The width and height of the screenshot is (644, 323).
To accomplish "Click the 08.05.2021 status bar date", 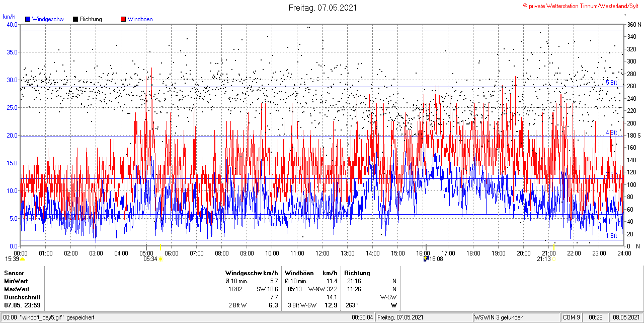I will tap(626, 317).
